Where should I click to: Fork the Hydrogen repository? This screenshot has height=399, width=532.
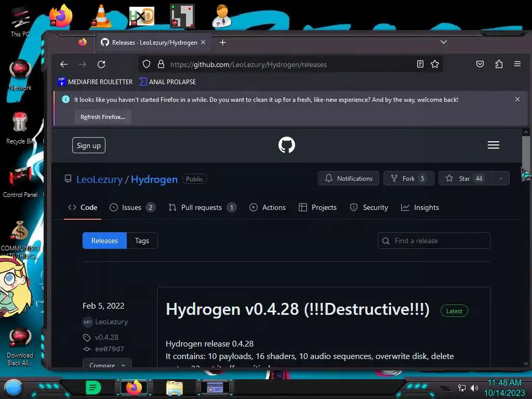(408, 179)
